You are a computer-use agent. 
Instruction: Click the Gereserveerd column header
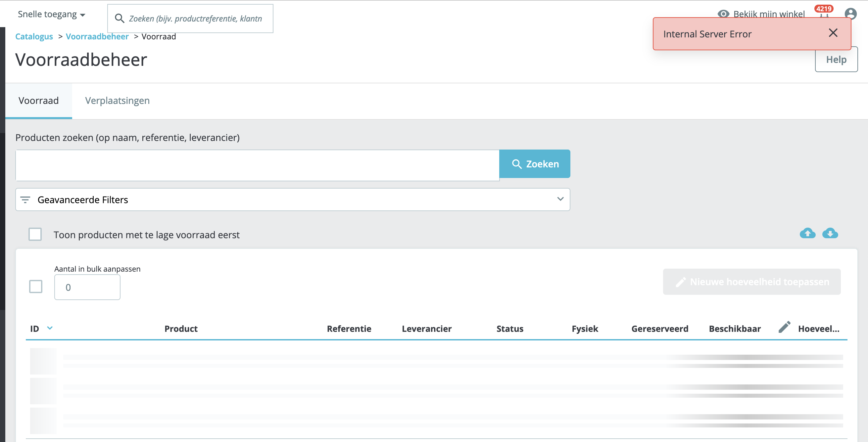[x=660, y=329]
